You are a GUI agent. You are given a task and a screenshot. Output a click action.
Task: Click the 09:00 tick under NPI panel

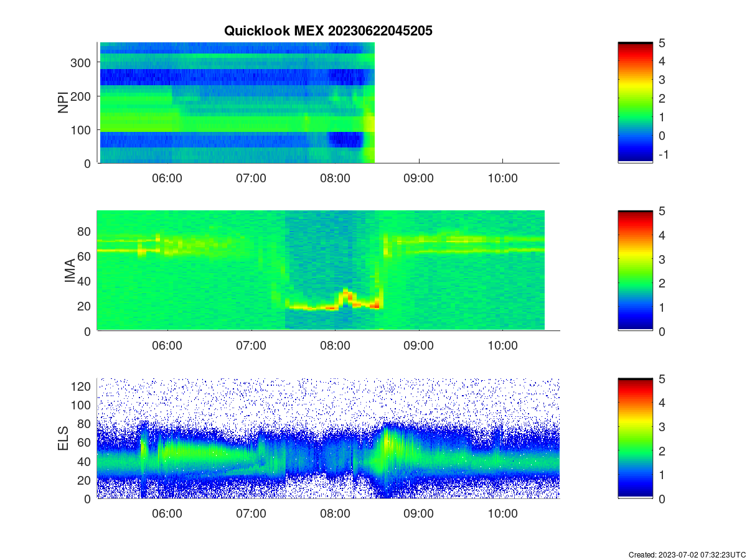pos(419,178)
